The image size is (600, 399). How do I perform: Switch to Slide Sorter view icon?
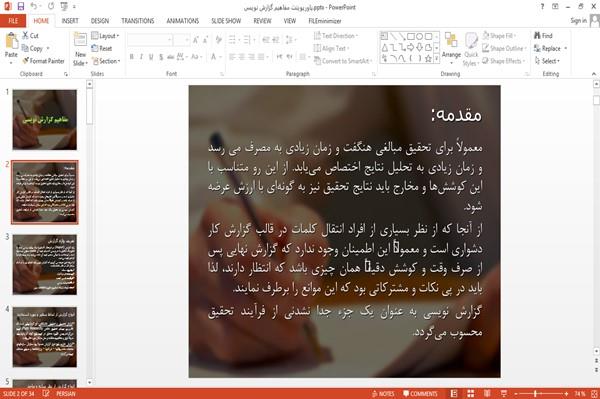tap(471, 394)
